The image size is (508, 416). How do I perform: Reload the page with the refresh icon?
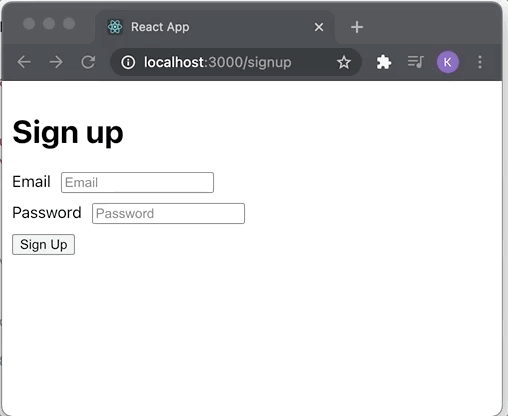(88, 62)
